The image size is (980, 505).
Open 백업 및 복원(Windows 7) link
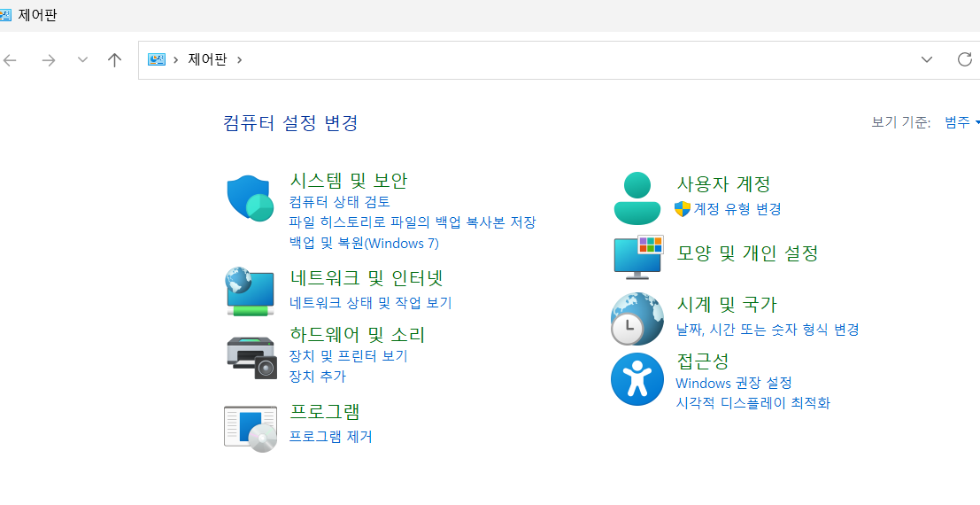pyautogui.click(x=365, y=244)
